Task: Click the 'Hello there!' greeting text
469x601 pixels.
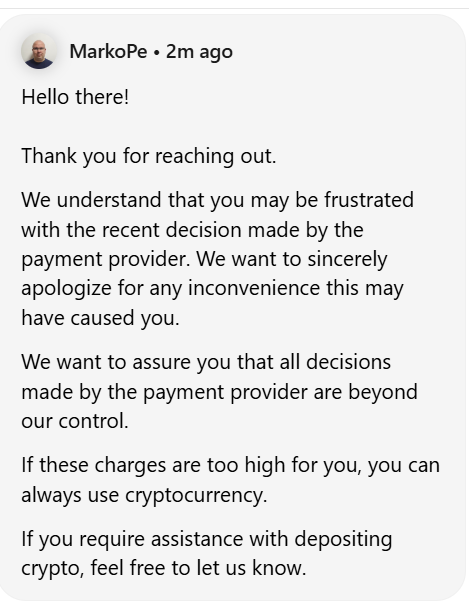Action: [75, 97]
